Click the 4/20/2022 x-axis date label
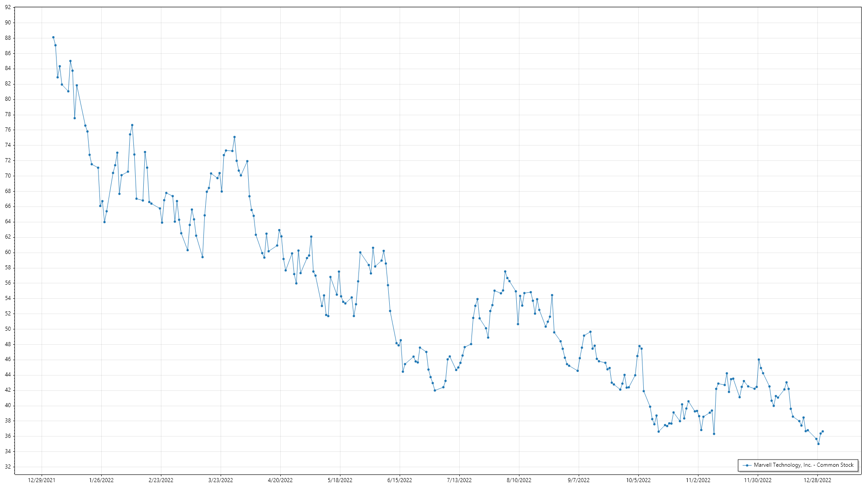This screenshot has width=868, height=488. tap(280, 480)
